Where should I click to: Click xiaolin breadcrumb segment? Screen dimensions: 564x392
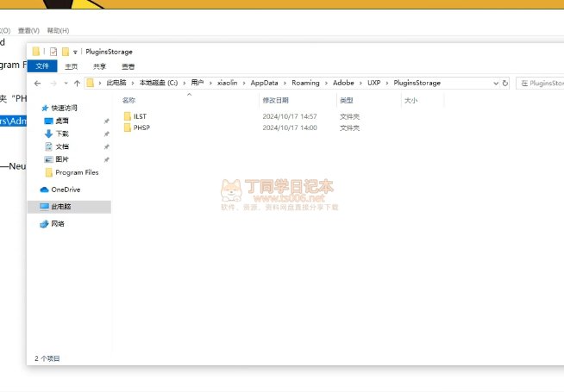pos(228,83)
